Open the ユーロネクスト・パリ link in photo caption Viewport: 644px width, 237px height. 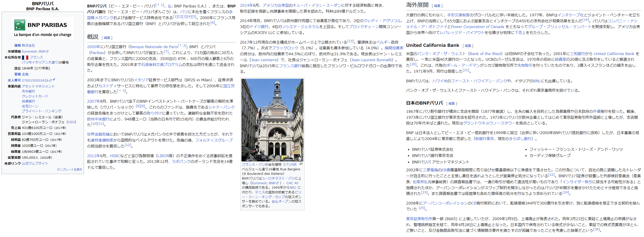point(278,178)
